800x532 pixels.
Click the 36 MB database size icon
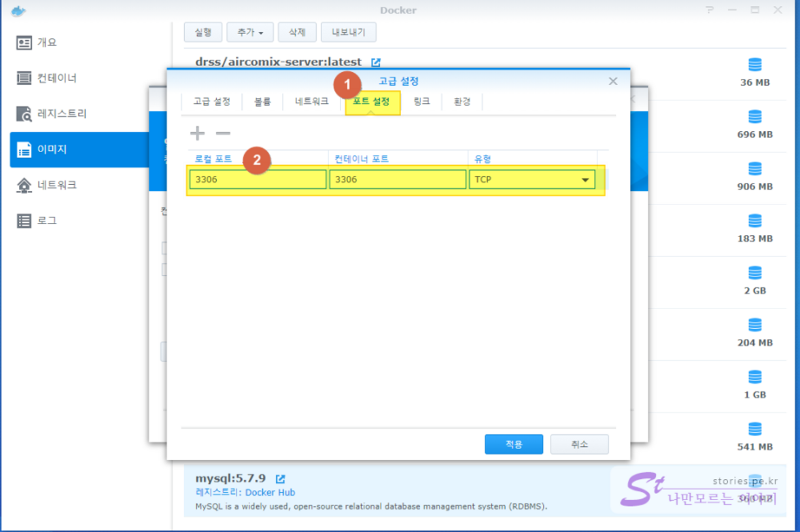pyautogui.click(x=754, y=65)
